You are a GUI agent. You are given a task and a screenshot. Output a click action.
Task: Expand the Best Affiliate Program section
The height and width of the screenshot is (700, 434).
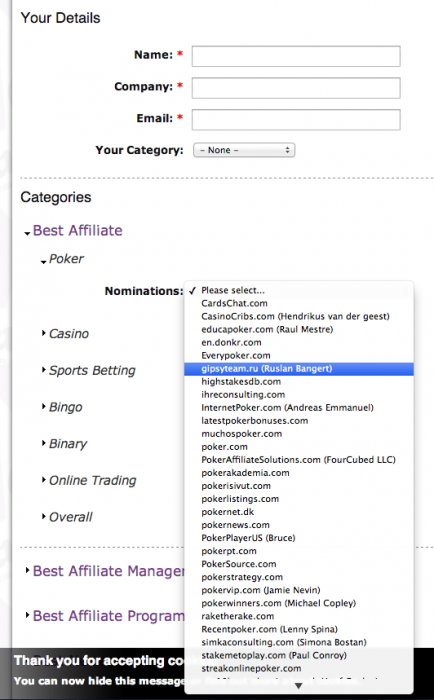(x=105, y=616)
